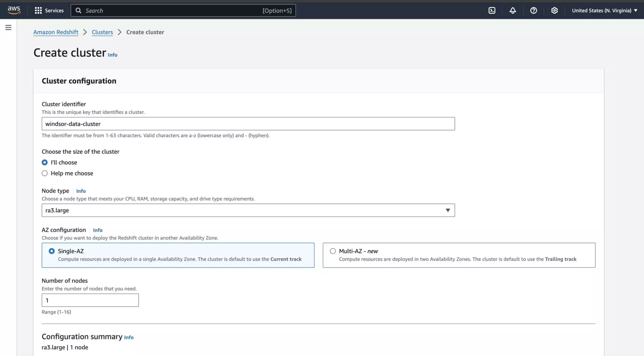Image resolution: width=644 pixels, height=356 pixels.
Task: Open Info link next to Configuration summary
Action: (x=129, y=337)
